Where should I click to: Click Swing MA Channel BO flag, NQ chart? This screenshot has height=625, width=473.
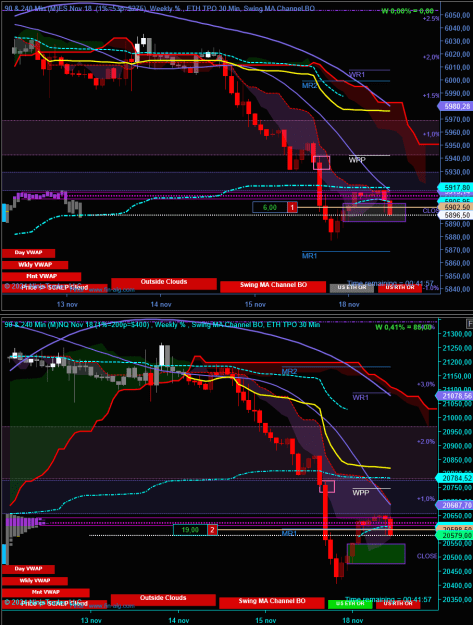pos(272,602)
